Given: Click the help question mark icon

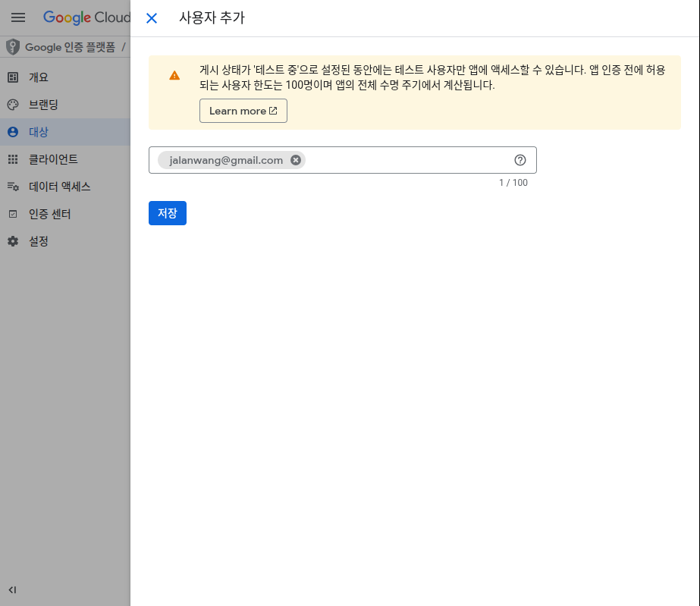Looking at the screenshot, I should coord(520,160).
